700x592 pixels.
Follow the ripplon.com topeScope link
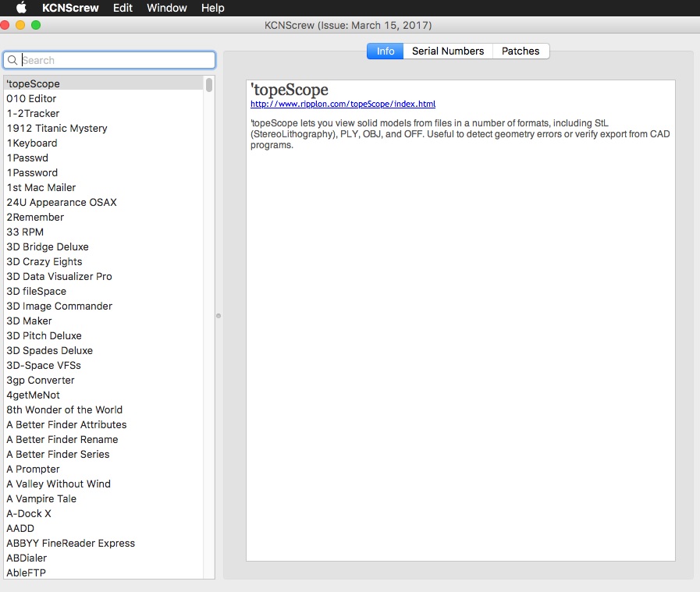[343, 104]
